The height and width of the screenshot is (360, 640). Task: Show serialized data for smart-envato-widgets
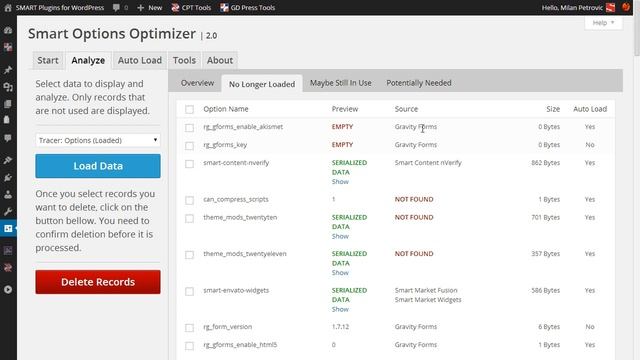(x=340, y=309)
